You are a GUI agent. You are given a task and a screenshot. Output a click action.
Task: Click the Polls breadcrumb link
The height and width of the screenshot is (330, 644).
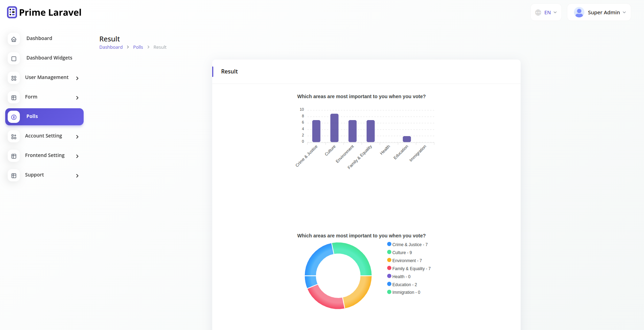138,47
